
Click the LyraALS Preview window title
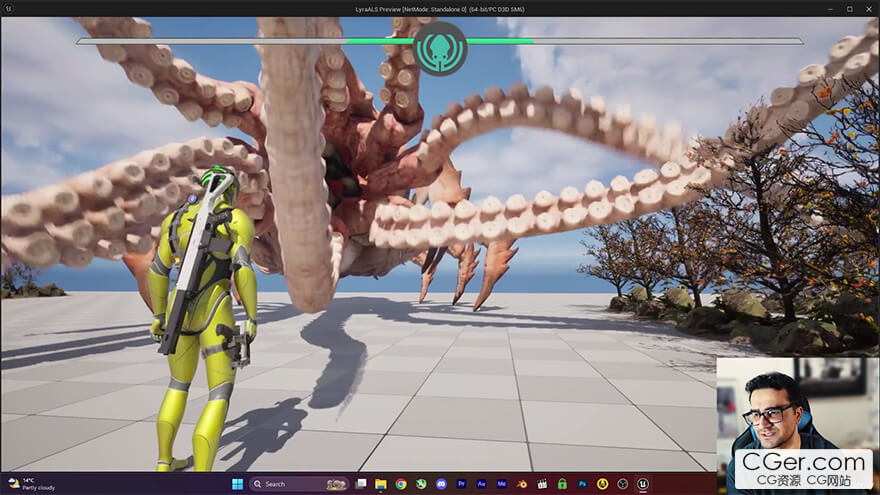point(440,9)
